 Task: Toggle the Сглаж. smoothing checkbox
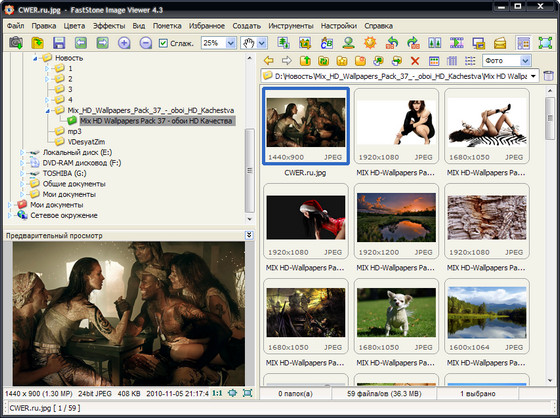163,43
